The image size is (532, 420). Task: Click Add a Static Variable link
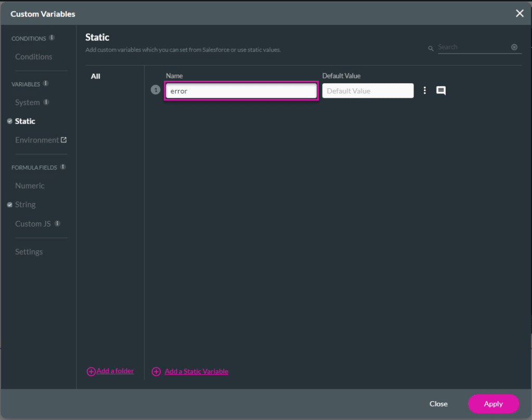pyautogui.click(x=196, y=371)
